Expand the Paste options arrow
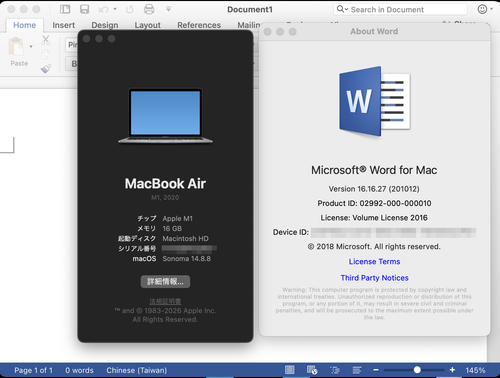The image size is (500, 378). click(x=31, y=47)
